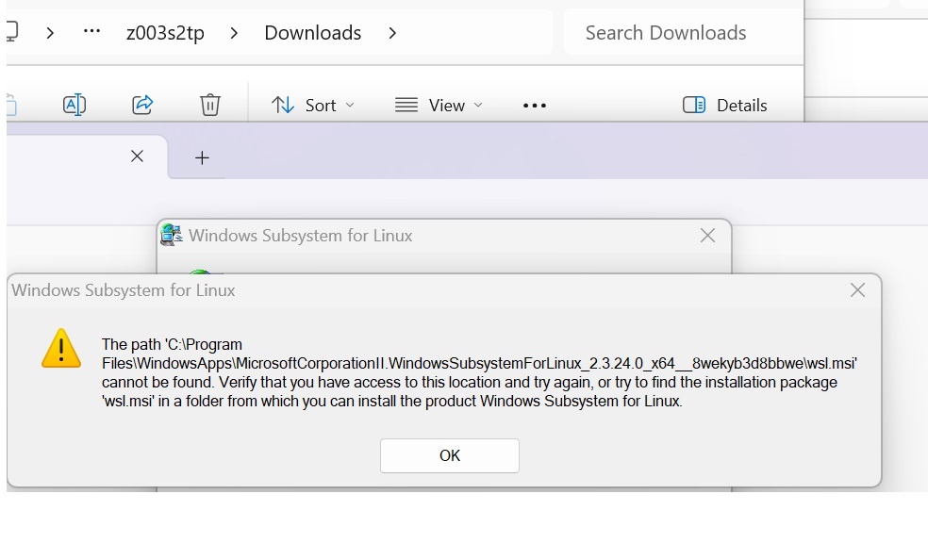This screenshot has height=560, width=928.
Task: Click the warning icon in the error dialog
Action: tap(61, 349)
